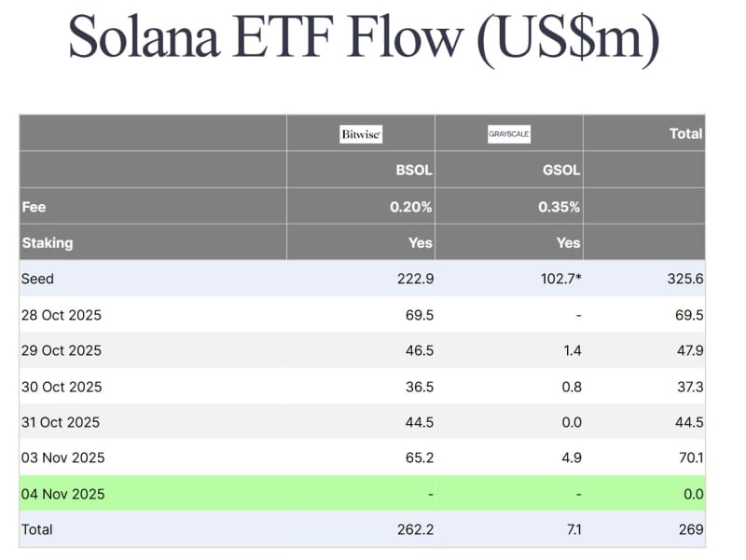
Task: Select the 0.35% GSOL fee cell
Action: [x=559, y=207]
